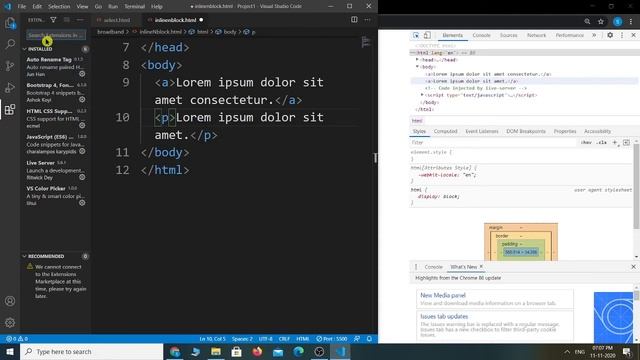Open the Selection menu
This screenshot has width=640, height=360.
[x=59, y=7]
